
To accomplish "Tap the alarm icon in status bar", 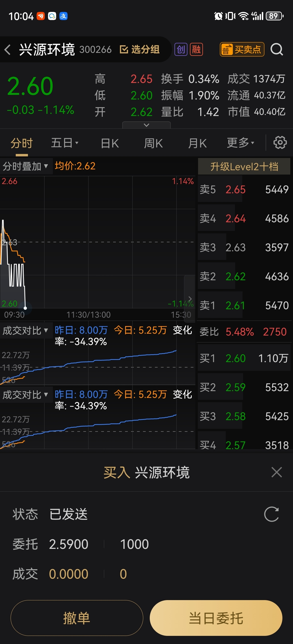I will [x=218, y=16].
